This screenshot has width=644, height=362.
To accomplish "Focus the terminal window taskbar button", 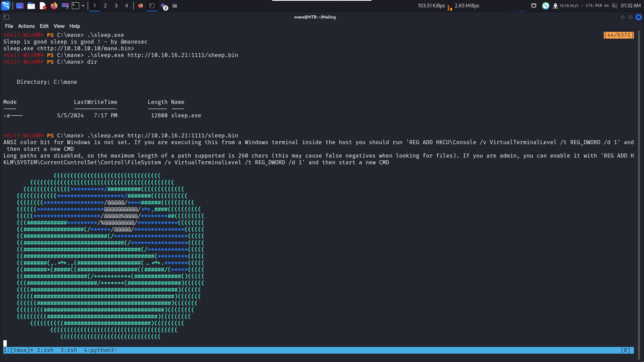I will (x=152, y=6).
